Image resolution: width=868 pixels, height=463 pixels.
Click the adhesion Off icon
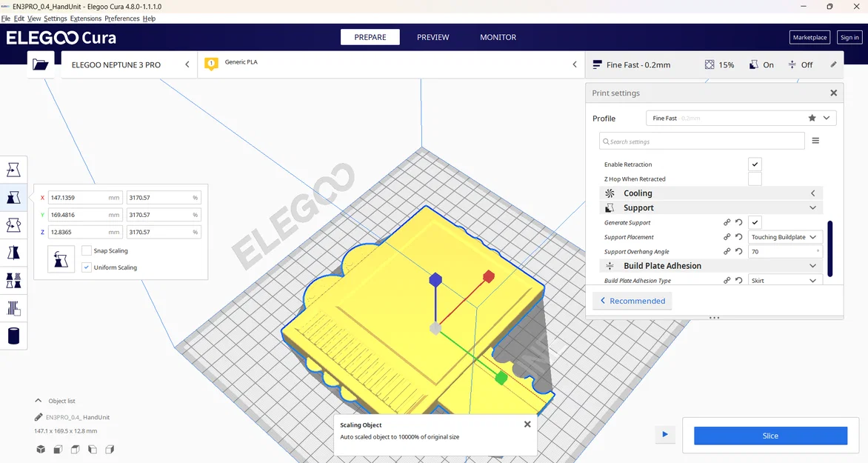click(792, 64)
